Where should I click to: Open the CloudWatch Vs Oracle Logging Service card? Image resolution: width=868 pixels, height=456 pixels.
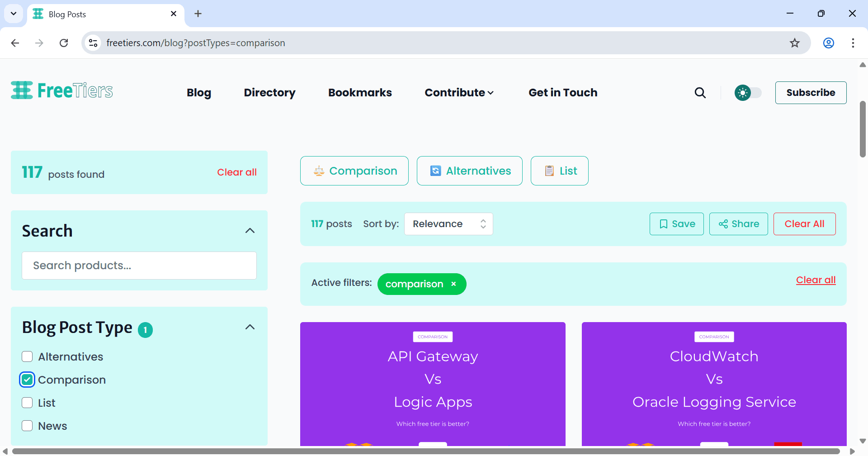coord(714,384)
